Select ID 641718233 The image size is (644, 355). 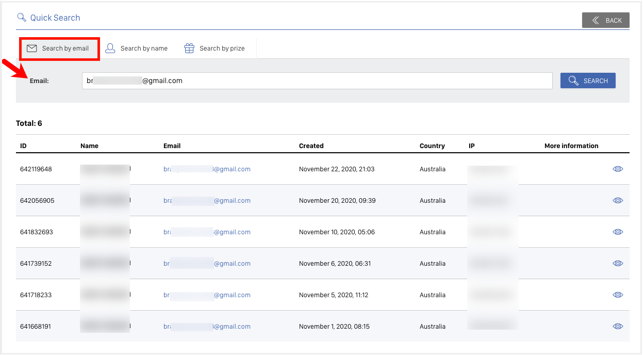[36, 295]
